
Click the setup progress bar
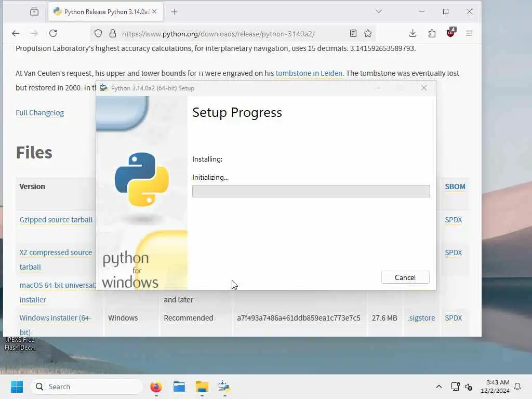311,191
